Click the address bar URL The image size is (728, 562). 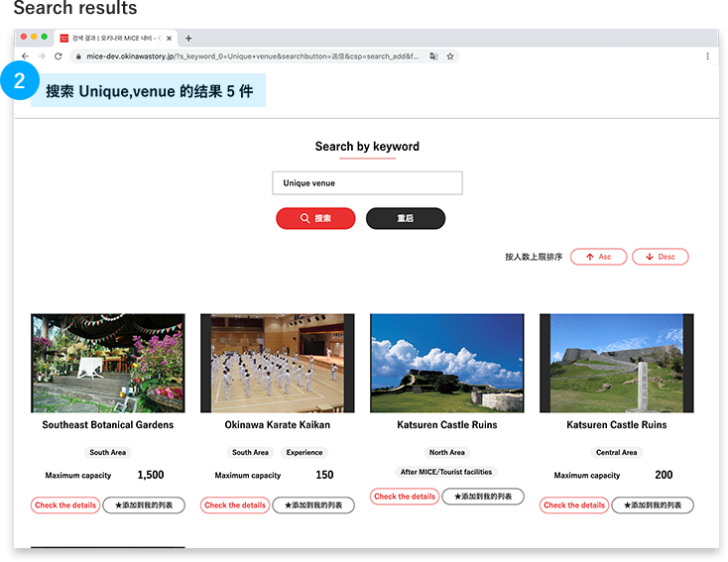click(253, 56)
